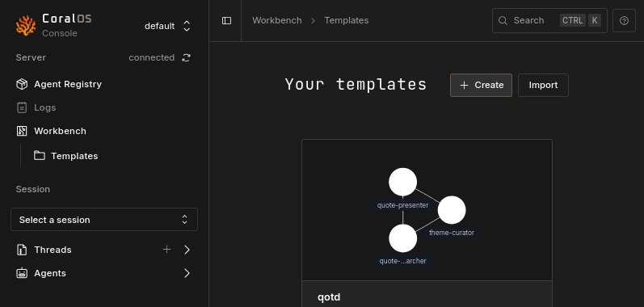The image size is (644, 307).
Task: Open the Select a session dropdown
Action: pyautogui.click(x=104, y=220)
